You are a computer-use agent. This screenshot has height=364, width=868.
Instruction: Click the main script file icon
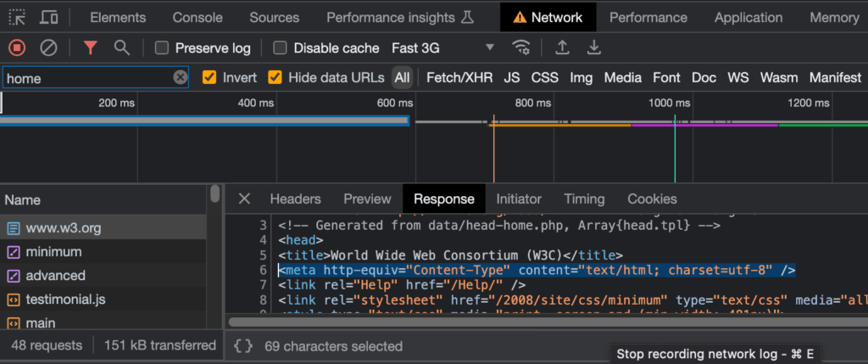click(x=14, y=322)
